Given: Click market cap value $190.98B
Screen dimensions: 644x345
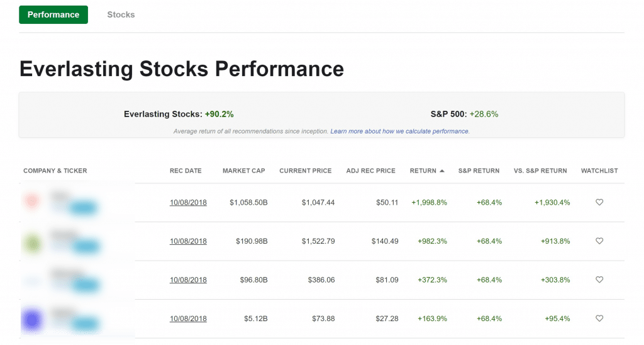Looking at the screenshot, I should click(252, 241).
